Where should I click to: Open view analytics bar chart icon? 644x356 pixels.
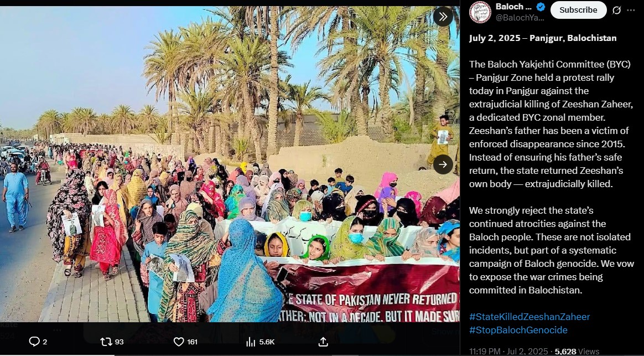[x=251, y=342]
